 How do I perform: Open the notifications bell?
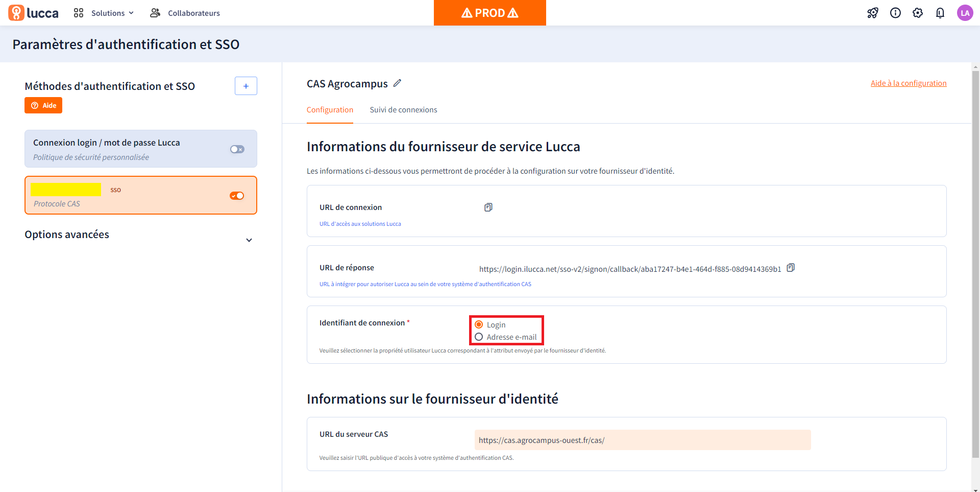pyautogui.click(x=940, y=13)
